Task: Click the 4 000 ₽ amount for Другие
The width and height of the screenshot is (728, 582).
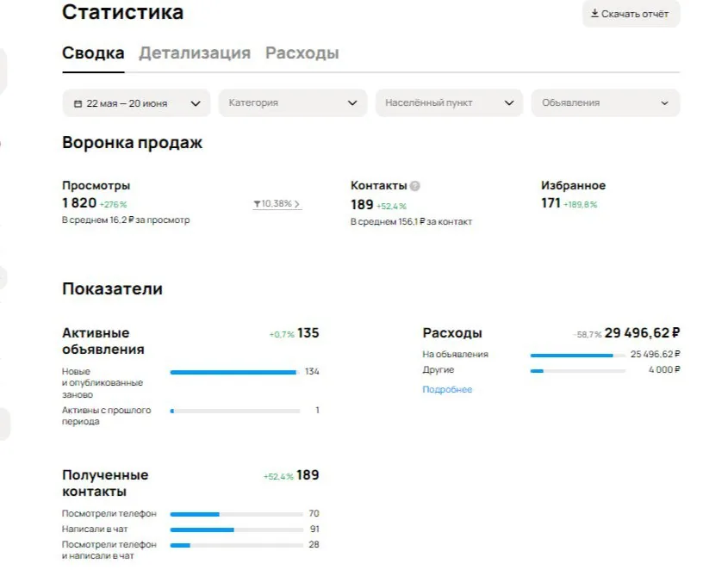Action: (664, 369)
